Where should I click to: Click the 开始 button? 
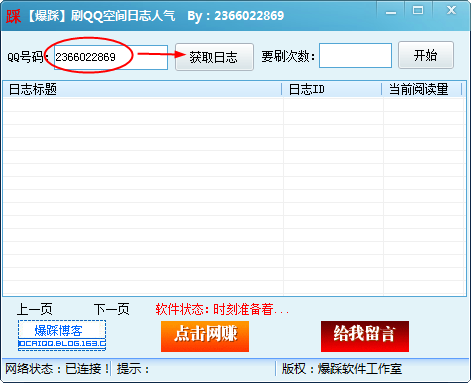tap(426, 55)
